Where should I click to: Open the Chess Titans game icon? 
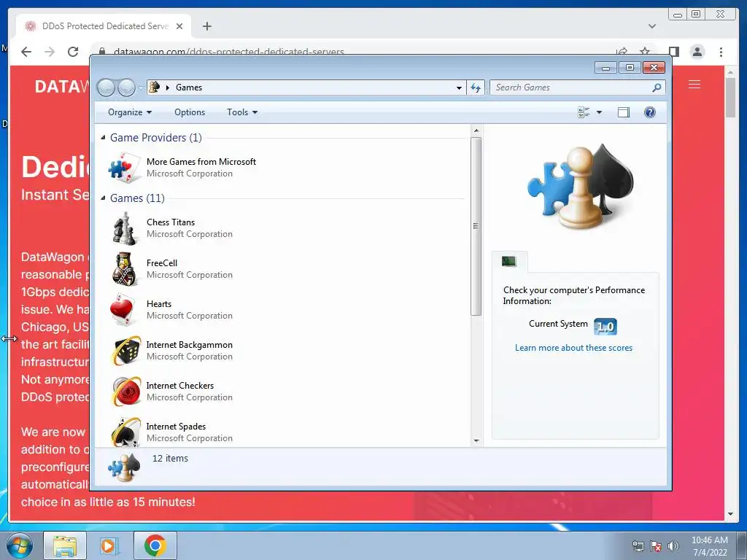click(x=125, y=228)
